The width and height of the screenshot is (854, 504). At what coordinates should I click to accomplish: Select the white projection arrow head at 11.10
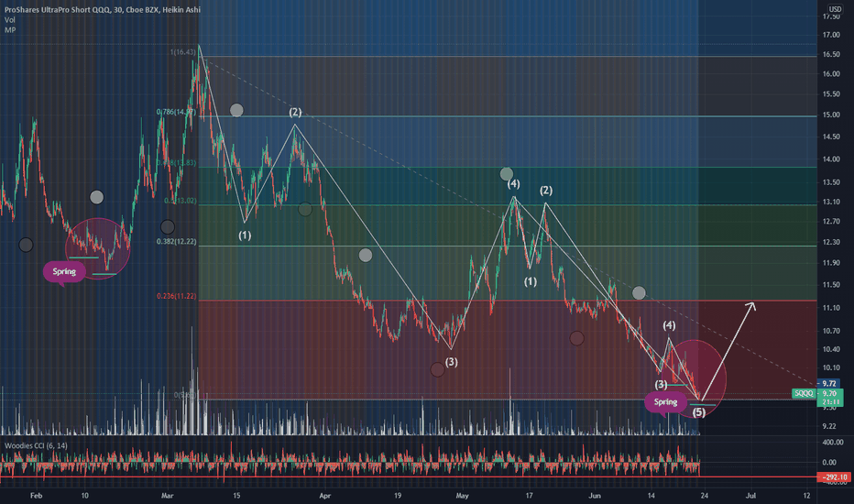pos(751,306)
